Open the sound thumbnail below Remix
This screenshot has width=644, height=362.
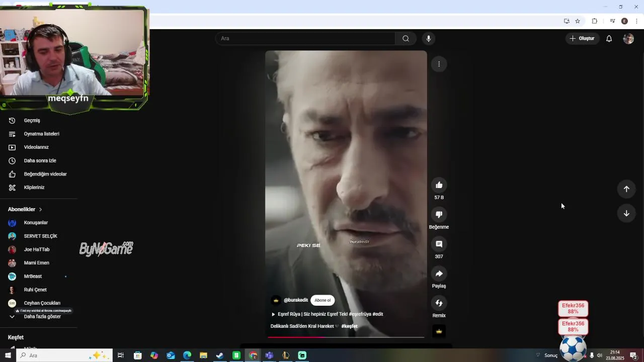[x=439, y=331]
